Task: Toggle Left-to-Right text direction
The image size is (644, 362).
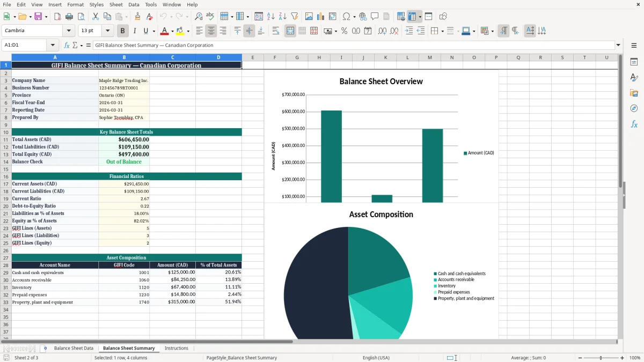Action: point(503,31)
